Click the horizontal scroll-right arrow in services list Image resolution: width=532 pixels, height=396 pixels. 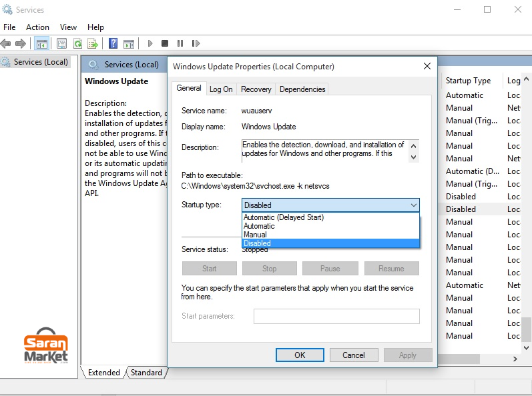[515, 359]
